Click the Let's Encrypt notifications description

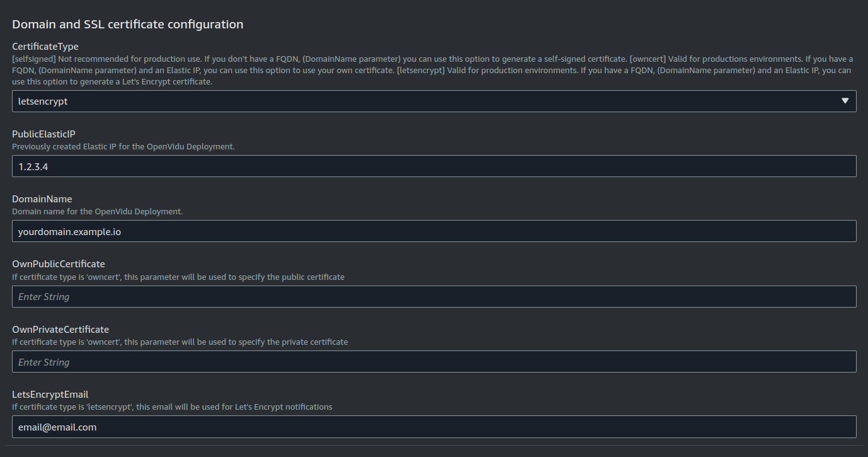[172, 407]
